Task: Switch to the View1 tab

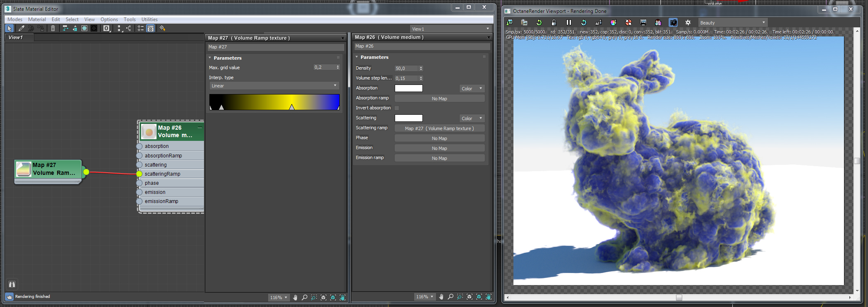Action: (x=19, y=38)
